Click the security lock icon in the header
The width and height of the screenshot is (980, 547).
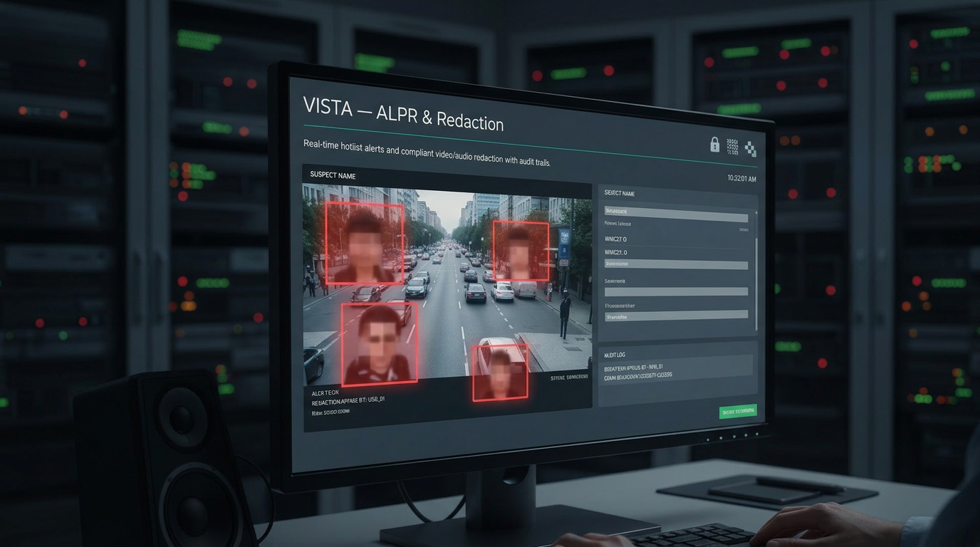pos(714,145)
